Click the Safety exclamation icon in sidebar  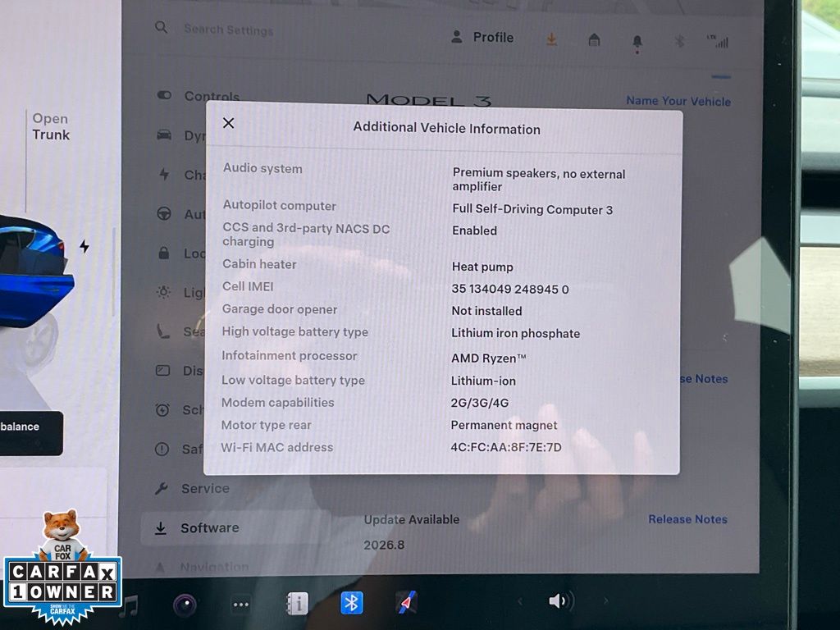(162, 449)
